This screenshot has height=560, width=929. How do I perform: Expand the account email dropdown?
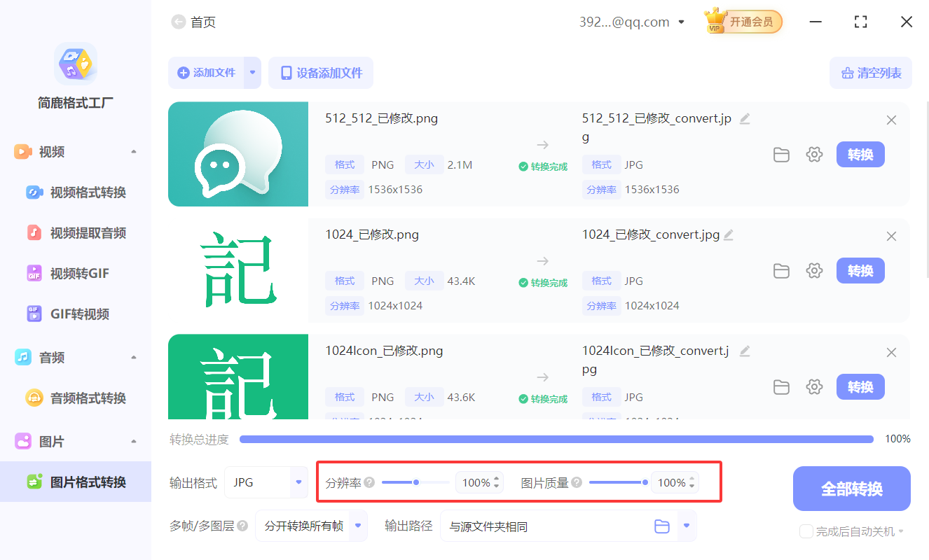point(680,22)
